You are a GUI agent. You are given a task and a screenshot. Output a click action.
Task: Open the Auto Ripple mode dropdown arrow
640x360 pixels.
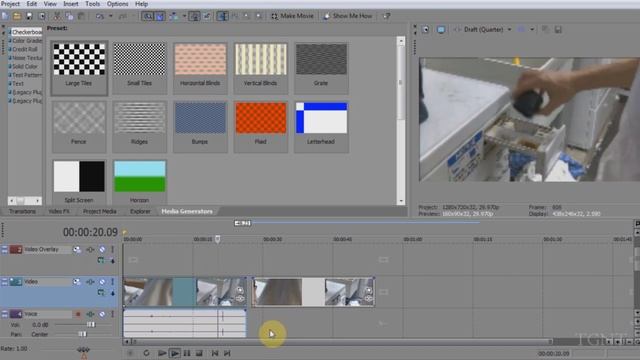pyautogui.click(x=184, y=16)
